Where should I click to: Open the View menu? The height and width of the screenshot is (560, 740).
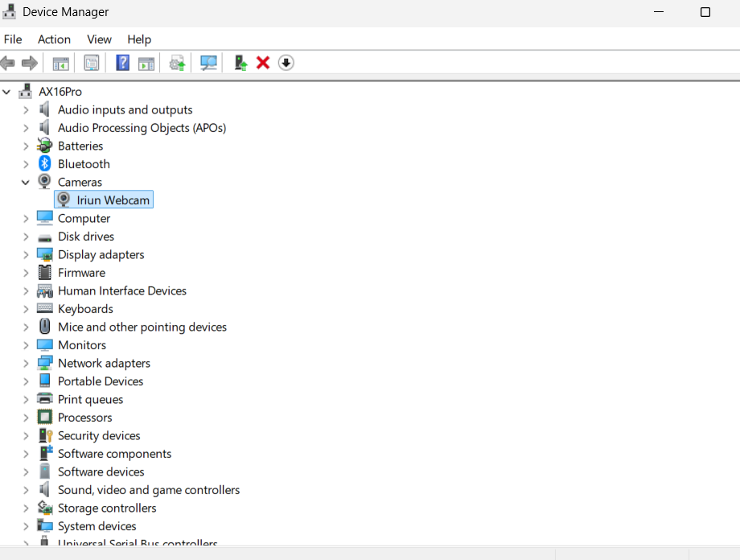tap(99, 39)
